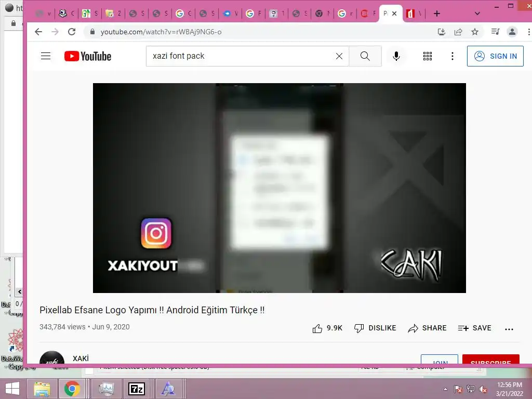Click SAVE to playlist

[x=475, y=328]
